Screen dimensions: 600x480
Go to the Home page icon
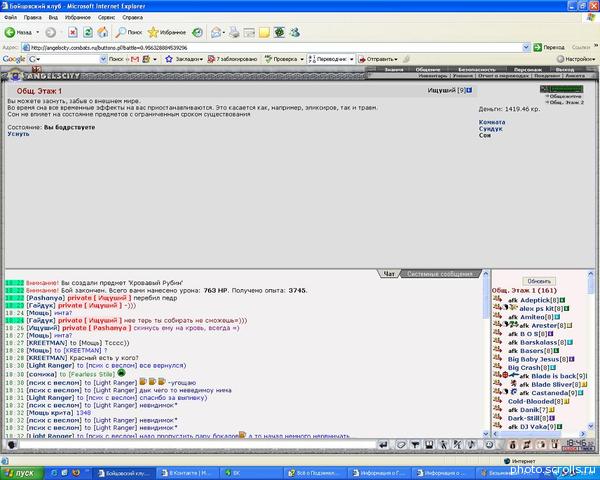point(103,33)
